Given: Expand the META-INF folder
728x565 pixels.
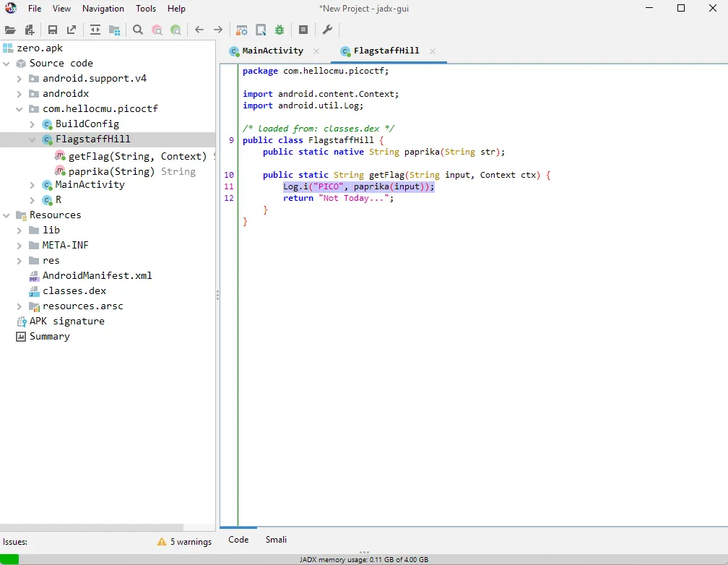Looking at the screenshot, I should [19, 246].
